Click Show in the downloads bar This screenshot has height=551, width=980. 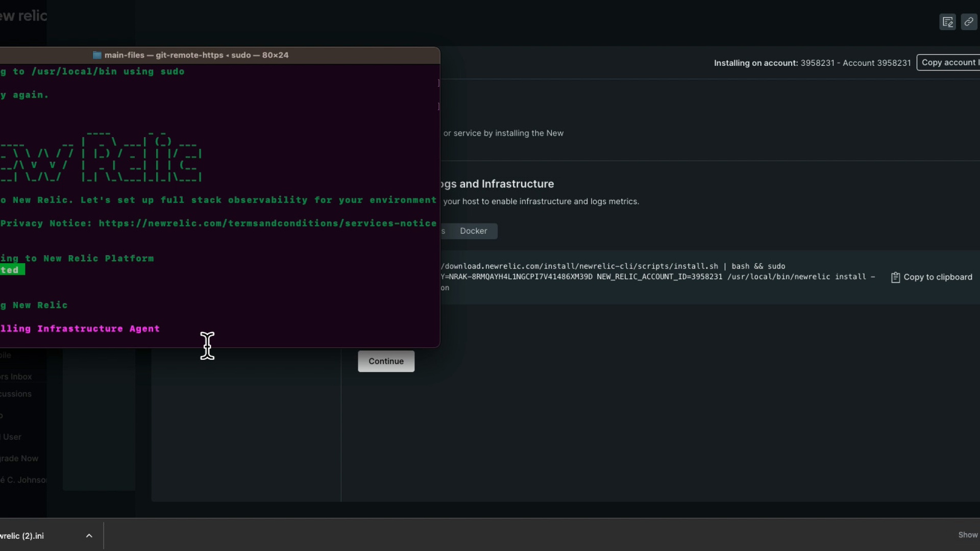coord(968,535)
